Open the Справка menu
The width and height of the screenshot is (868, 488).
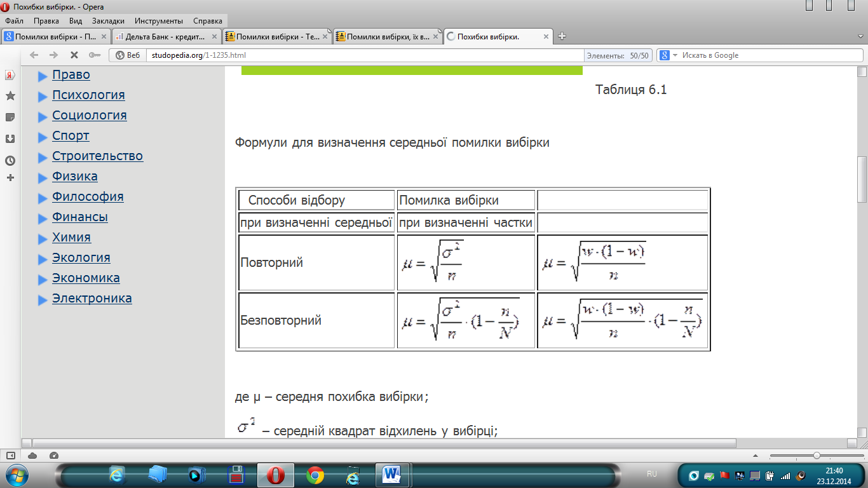(x=209, y=20)
